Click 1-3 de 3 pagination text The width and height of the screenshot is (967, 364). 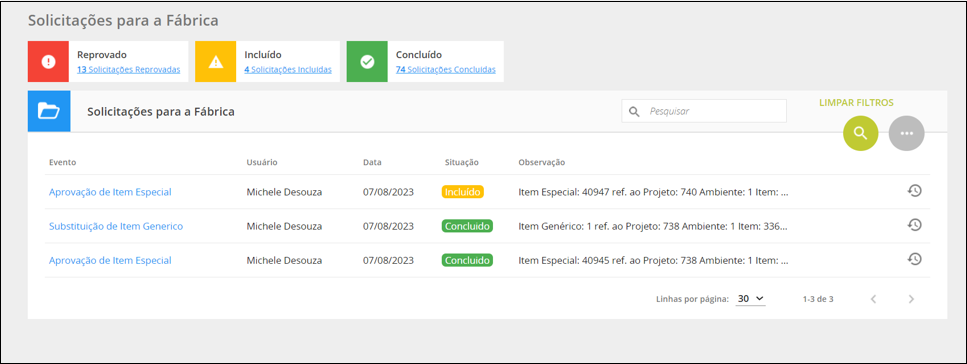pos(818,299)
